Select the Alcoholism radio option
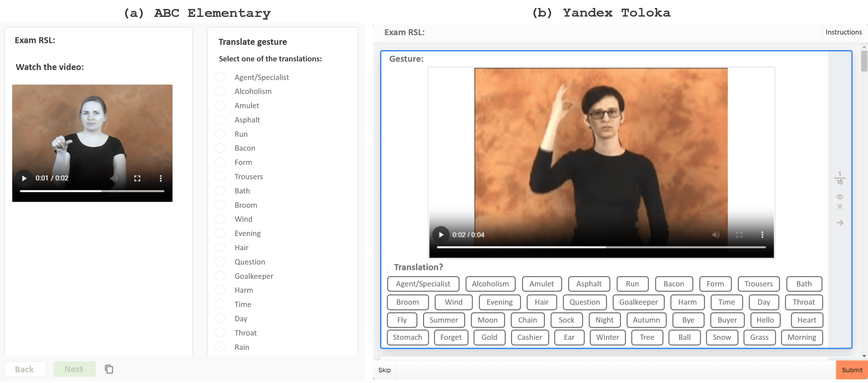This screenshot has height=383, width=868. 220,91
